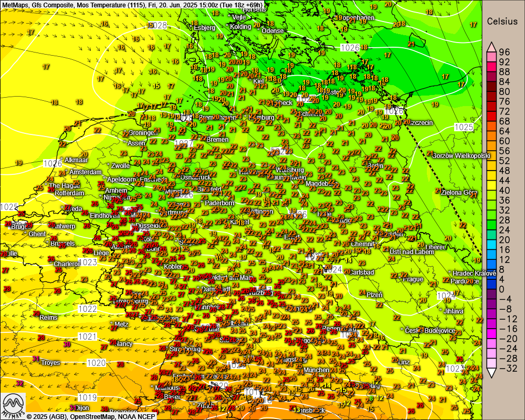Click the MetMaps logo in the corner
This screenshot has width=525, height=420.
12,405
